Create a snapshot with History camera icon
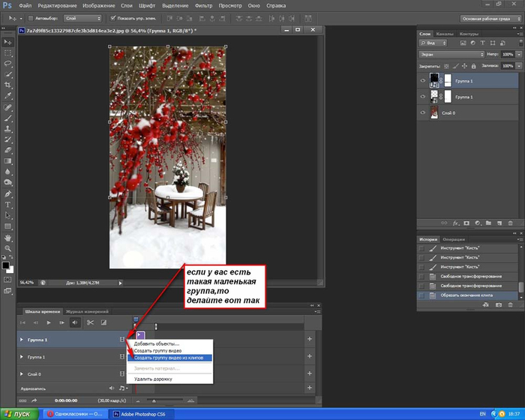 [499, 304]
